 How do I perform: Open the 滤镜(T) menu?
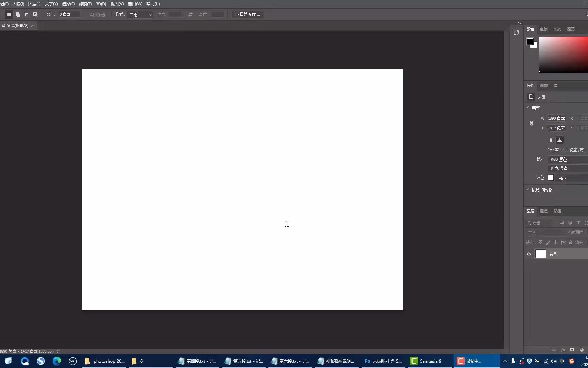pyautogui.click(x=84, y=4)
